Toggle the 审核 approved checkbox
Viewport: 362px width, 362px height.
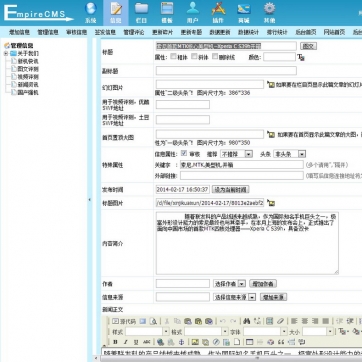point(184,153)
